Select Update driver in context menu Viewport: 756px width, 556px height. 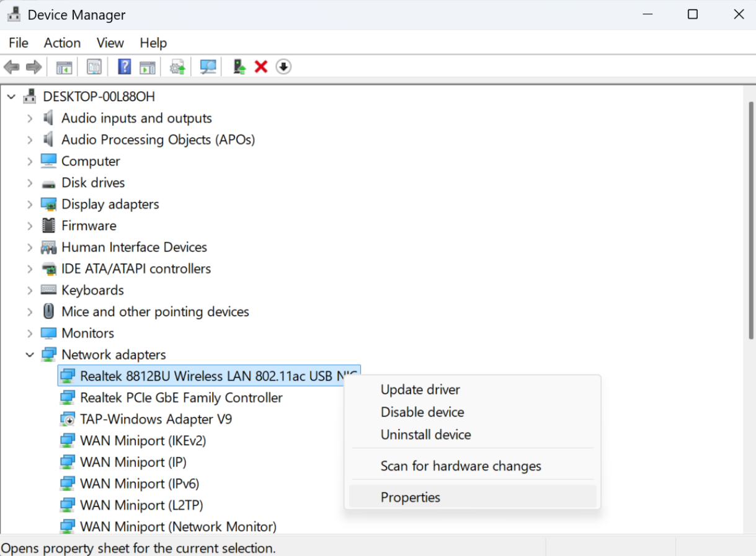click(x=420, y=389)
